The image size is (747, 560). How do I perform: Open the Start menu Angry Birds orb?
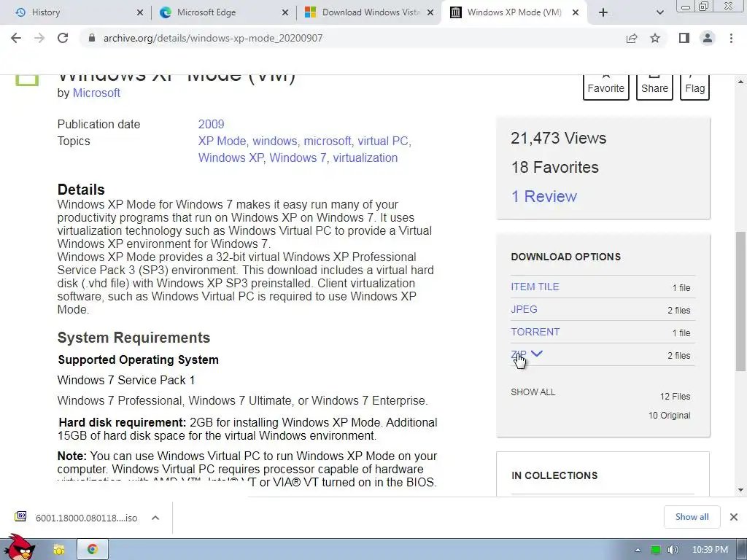[19, 548]
